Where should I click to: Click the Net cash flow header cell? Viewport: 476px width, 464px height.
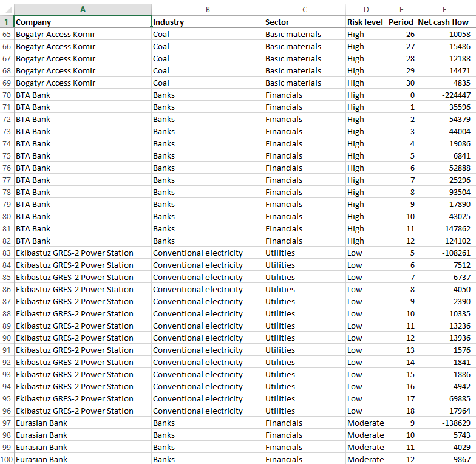tap(444, 22)
